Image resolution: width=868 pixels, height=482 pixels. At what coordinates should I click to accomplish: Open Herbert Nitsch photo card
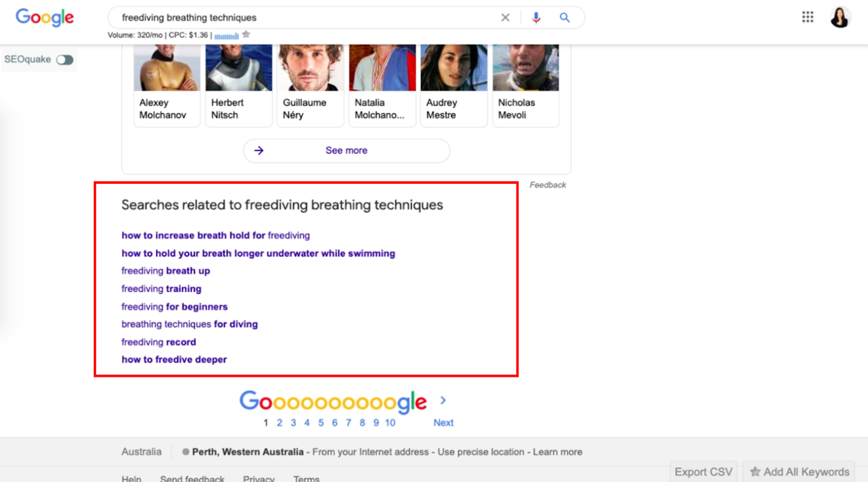click(x=239, y=86)
